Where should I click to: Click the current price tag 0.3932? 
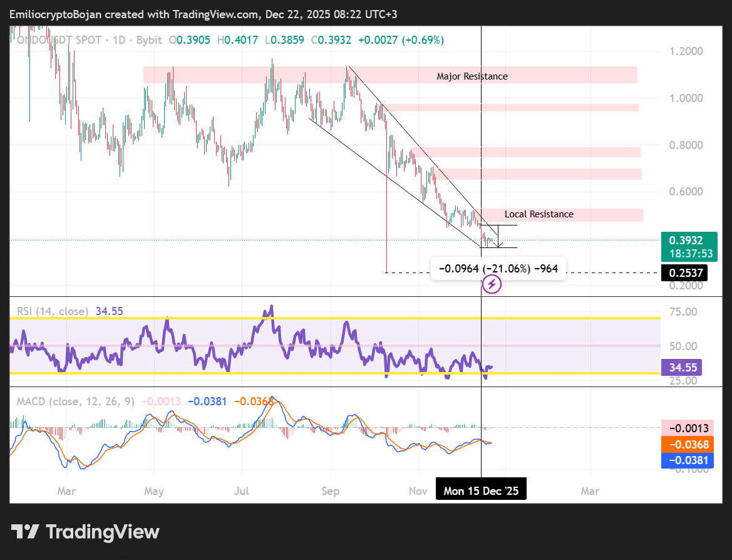689,247
